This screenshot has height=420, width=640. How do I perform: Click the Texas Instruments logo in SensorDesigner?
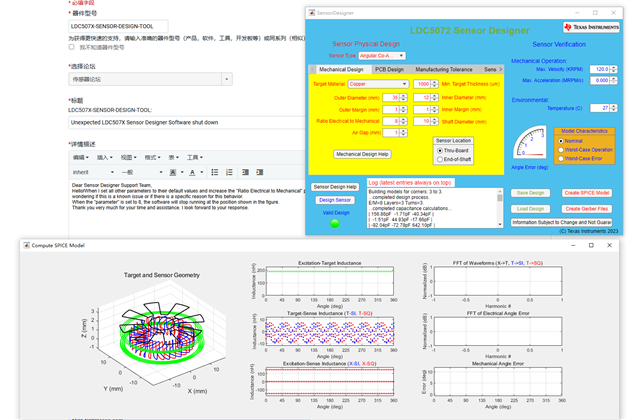coord(591,27)
